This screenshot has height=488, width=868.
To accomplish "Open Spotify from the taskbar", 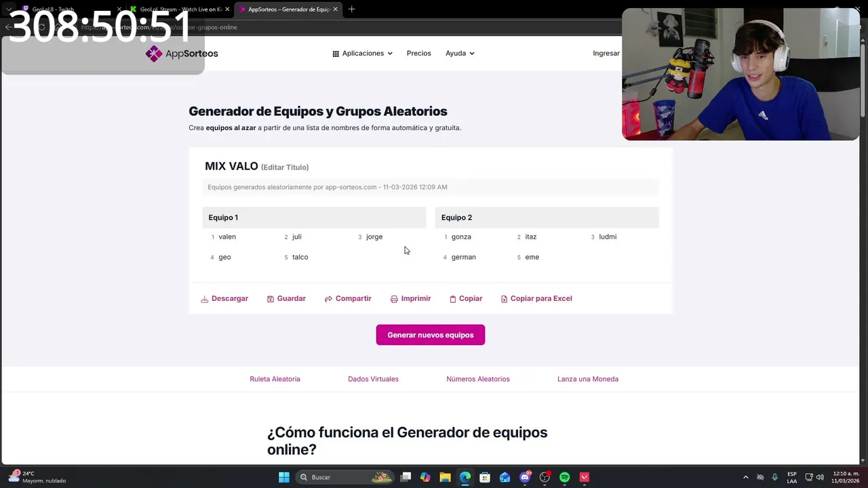I will (x=565, y=477).
